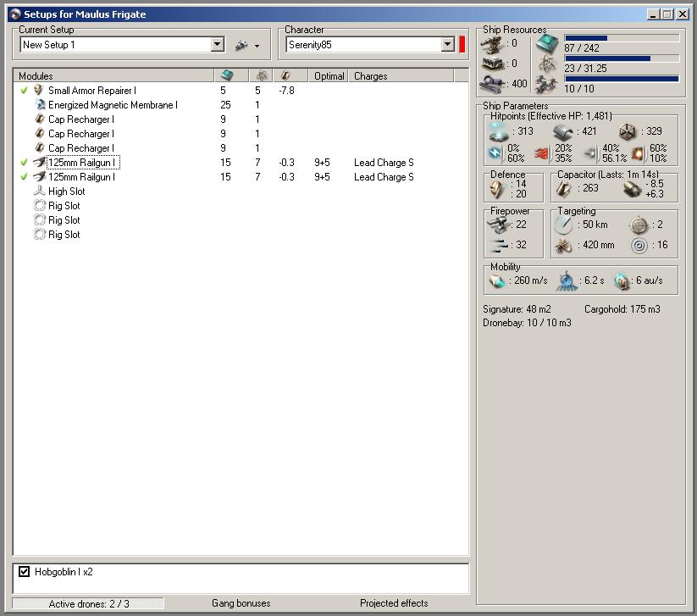697x616 pixels.
Task: Click the Powergrid column header icon
Action: [x=262, y=75]
